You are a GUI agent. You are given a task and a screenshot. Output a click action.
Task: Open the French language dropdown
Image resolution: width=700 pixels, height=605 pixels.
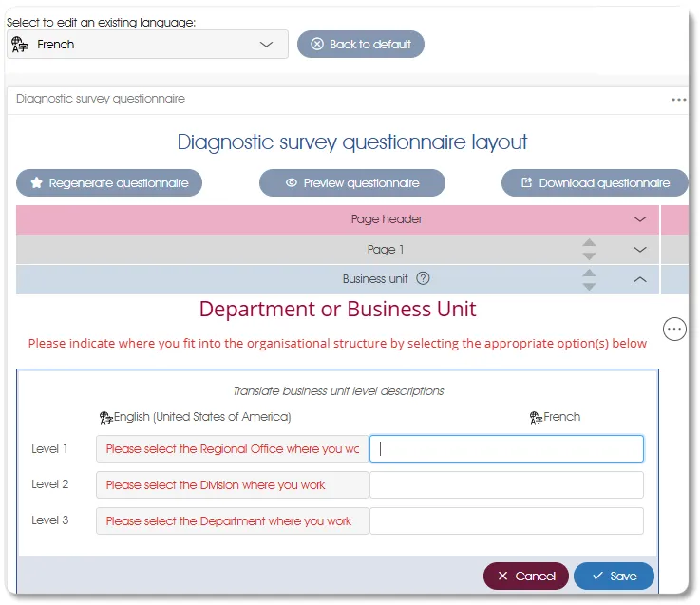coord(147,45)
